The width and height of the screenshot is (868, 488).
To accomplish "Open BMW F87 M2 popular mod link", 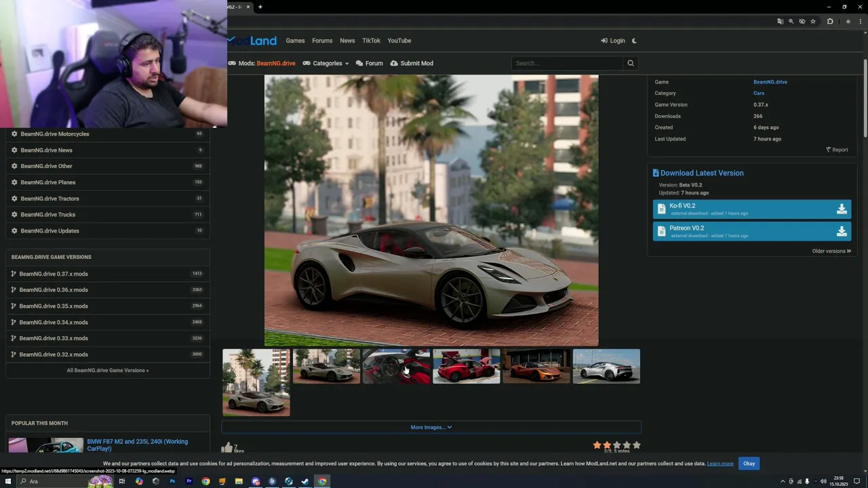I will click(138, 445).
